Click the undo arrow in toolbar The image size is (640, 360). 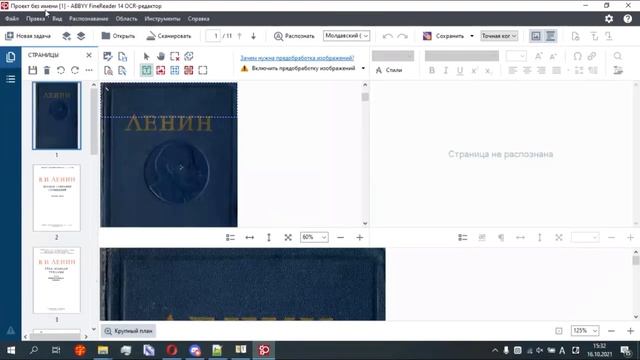pos(388,36)
